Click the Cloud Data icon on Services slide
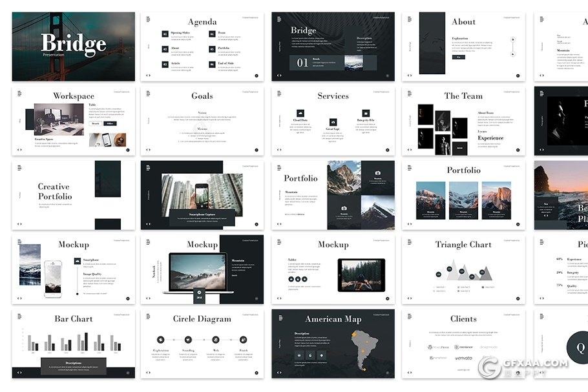588x392 pixels. [300, 113]
